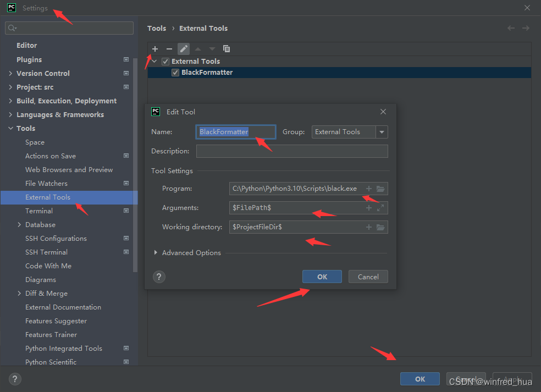Expand Project: src settings node
The width and height of the screenshot is (541, 392).
(10, 87)
